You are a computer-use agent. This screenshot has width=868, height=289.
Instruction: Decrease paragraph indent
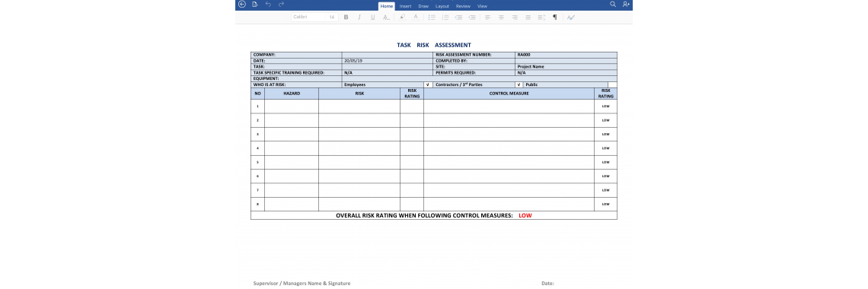pyautogui.click(x=458, y=17)
